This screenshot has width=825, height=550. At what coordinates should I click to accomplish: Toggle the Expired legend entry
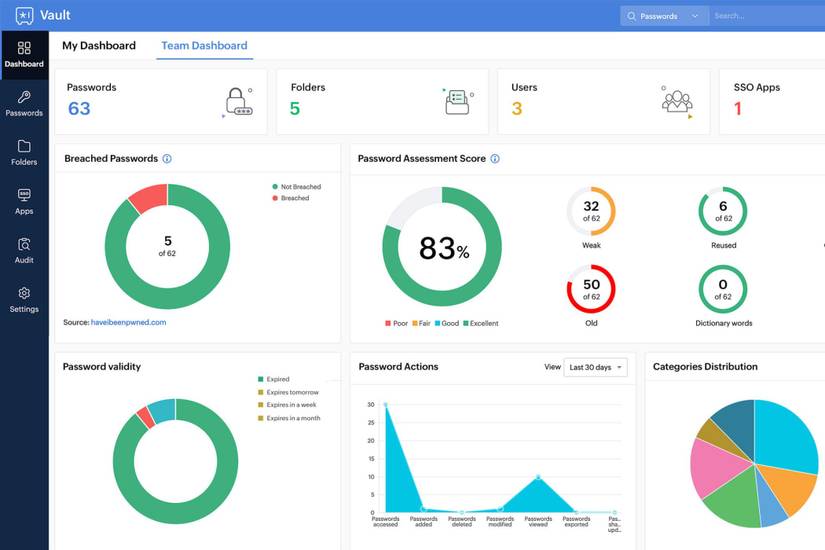(274, 379)
